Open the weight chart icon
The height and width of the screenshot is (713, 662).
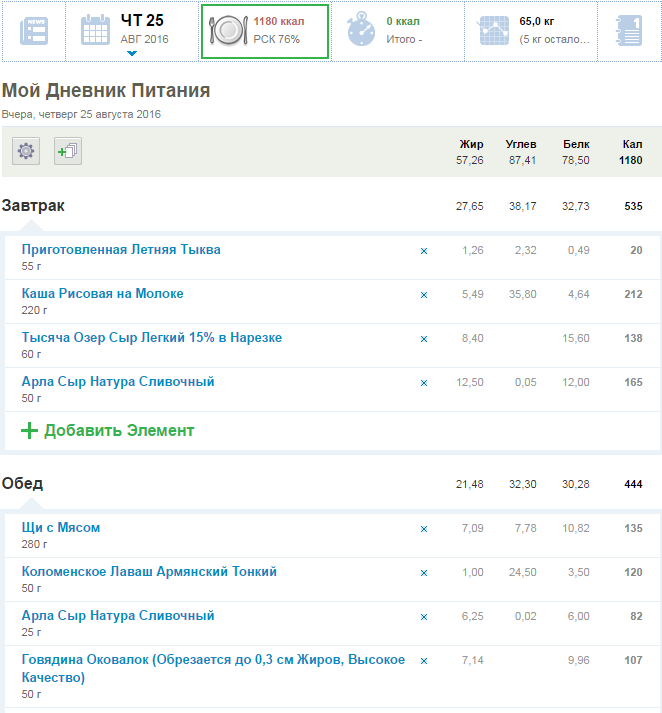point(493,31)
